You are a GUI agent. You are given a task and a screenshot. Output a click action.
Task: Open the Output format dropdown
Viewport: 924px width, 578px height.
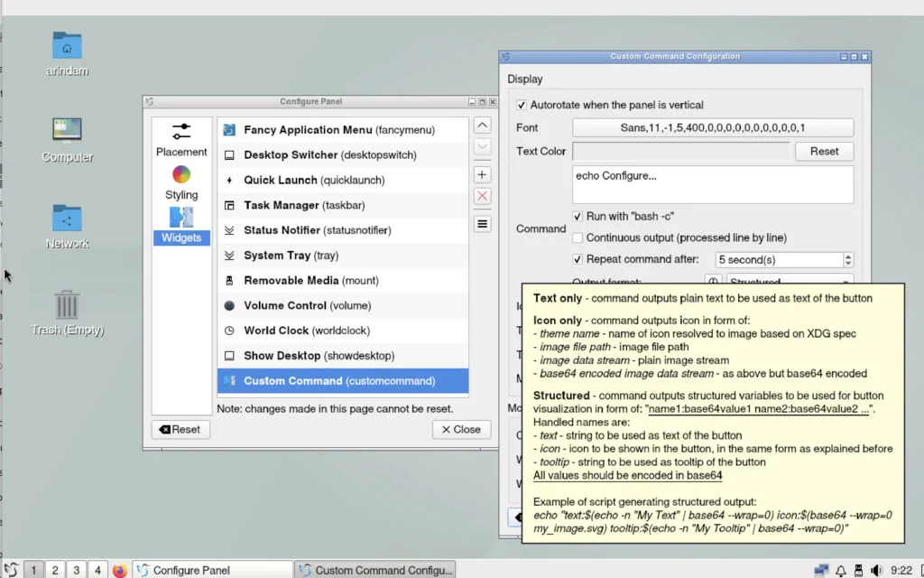point(789,282)
